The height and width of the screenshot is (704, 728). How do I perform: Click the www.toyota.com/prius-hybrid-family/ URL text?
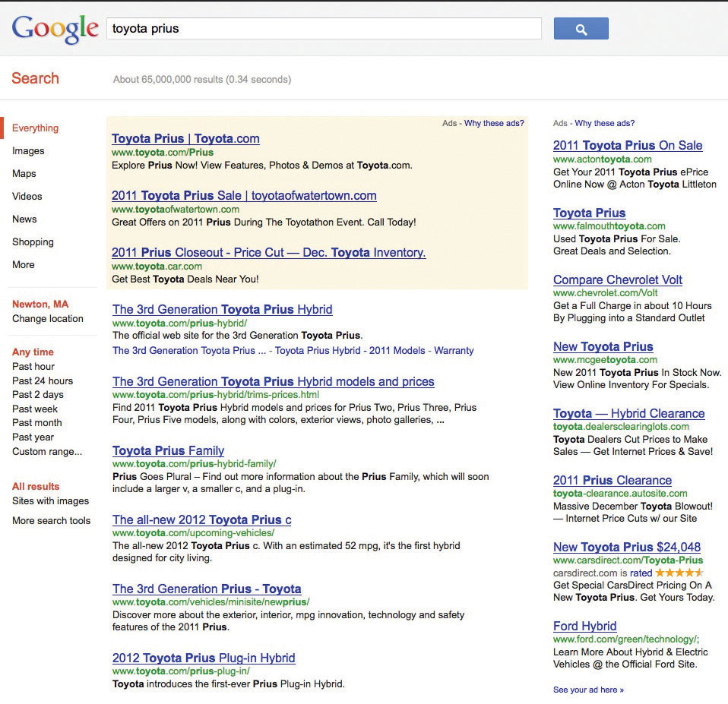coord(194,464)
